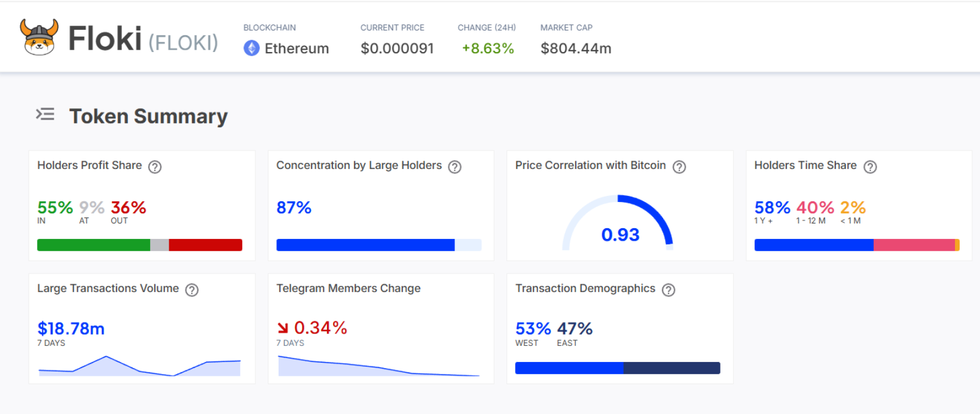Screen dimensions: 980x414
Task: Click the (FLOKI) ticker symbol
Action: click(x=184, y=42)
